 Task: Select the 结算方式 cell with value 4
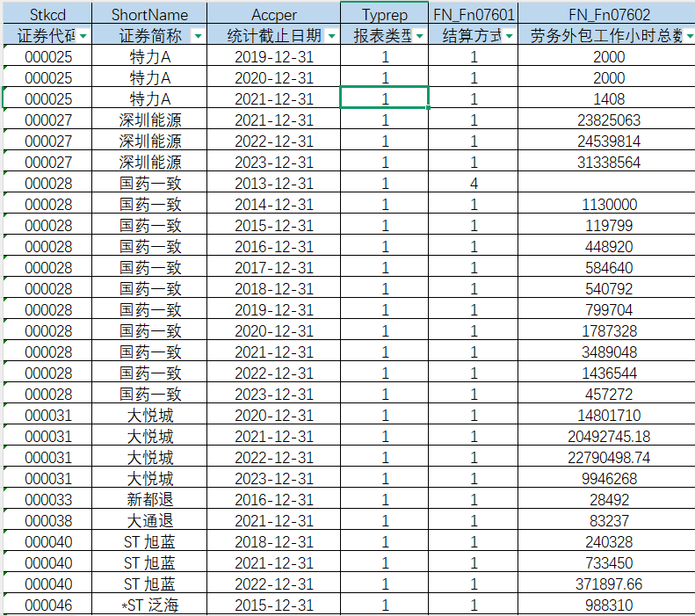(x=474, y=184)
